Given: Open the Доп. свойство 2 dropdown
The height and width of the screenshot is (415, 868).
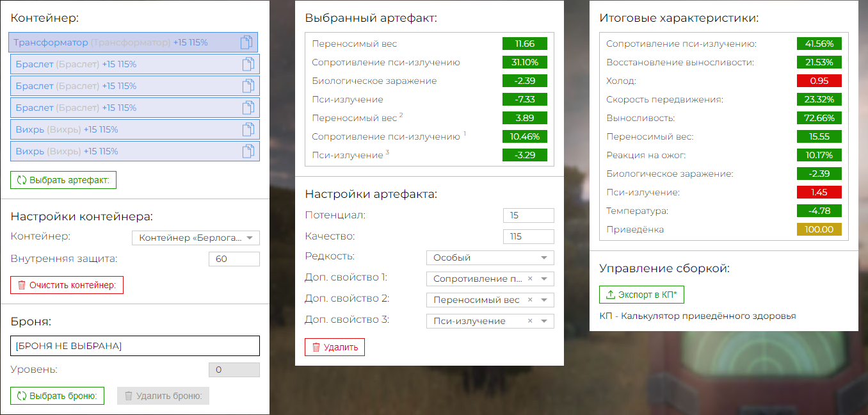Looking at the screenshot, I should pos(490,300).
